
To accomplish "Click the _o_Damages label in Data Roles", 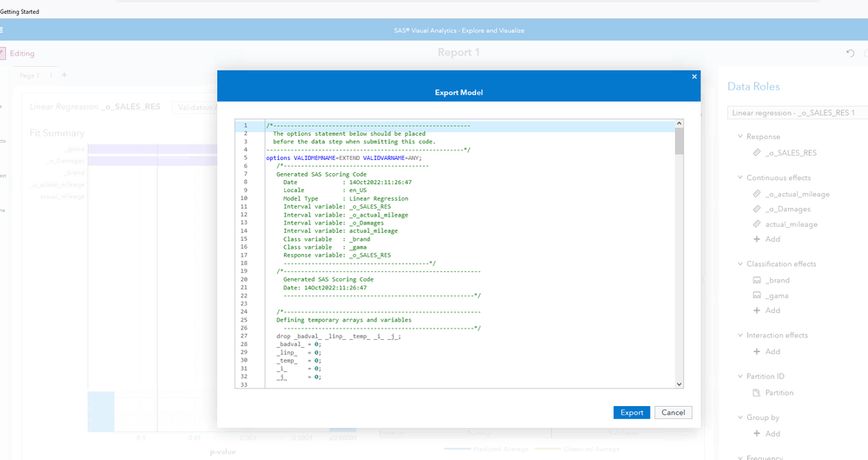I will point(788,209).
